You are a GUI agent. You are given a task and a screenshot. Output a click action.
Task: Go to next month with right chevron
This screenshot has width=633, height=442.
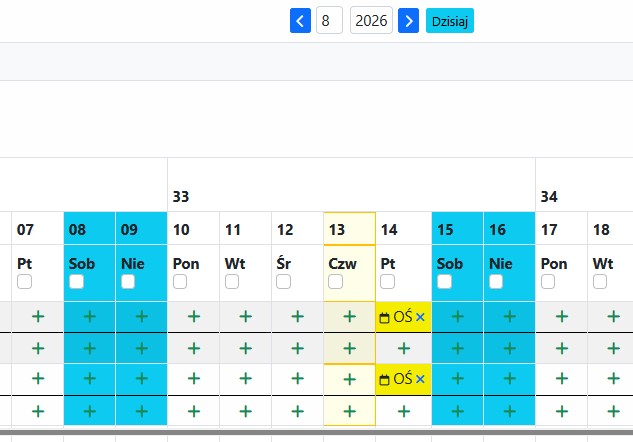click(x=409, y=21)
